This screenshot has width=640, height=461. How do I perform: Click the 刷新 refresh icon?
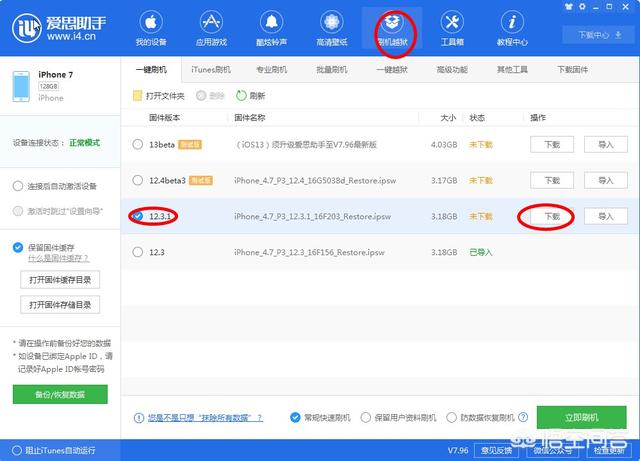[x=241, y=96]
